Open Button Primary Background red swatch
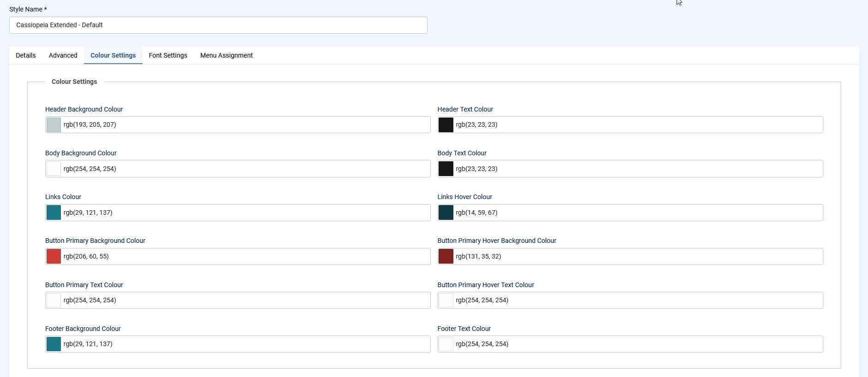This screenshot has width=868, height=377. (54, 256)
